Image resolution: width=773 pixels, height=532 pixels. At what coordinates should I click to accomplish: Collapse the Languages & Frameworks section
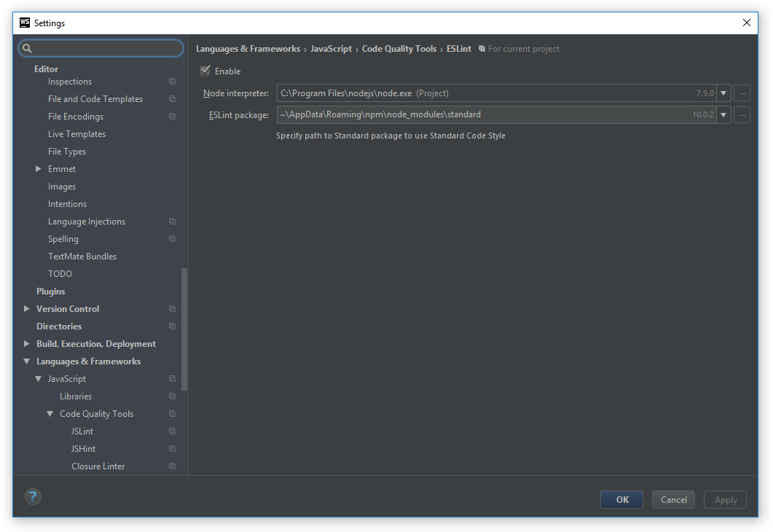pos(27,361)
